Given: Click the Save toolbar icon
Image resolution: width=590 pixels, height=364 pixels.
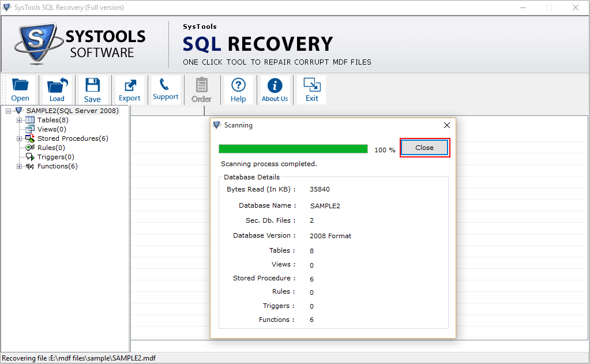Looking at the screenshot, I should pos(92,89).
